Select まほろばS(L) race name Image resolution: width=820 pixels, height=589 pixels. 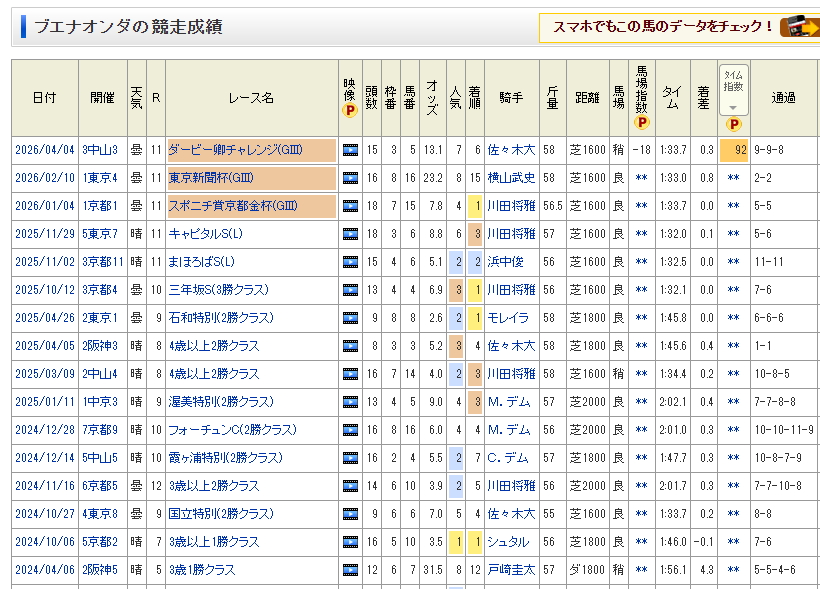coord(201,262)
